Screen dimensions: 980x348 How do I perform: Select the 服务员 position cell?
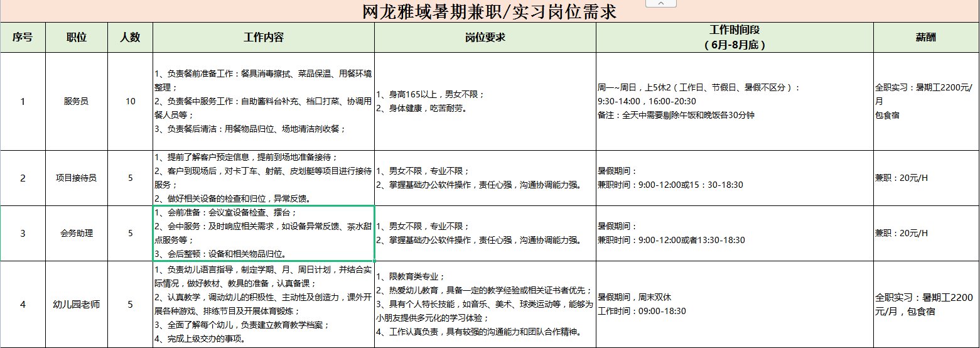(x=77, y=101)
